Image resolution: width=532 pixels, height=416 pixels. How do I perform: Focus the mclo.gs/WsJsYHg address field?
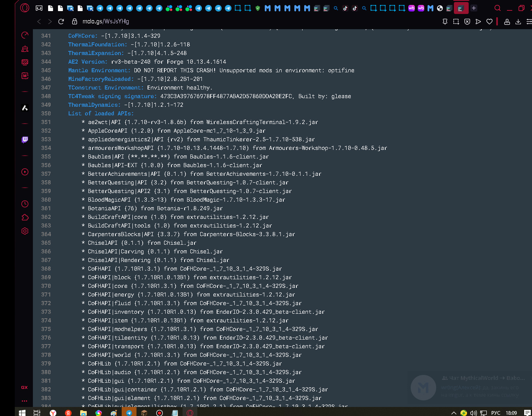click(106, 21)
